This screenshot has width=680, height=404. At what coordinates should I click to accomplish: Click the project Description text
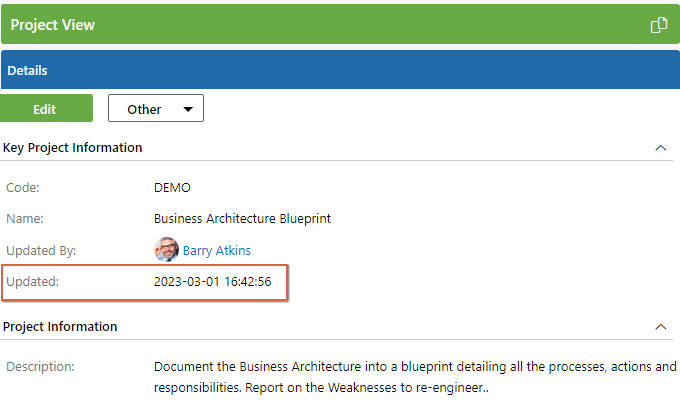(415, 377)
